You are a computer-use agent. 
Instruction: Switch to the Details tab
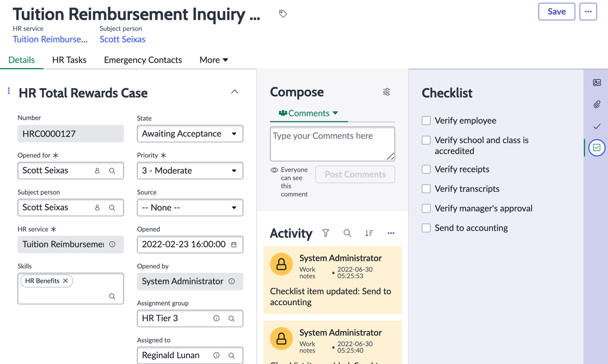[22, 60]
